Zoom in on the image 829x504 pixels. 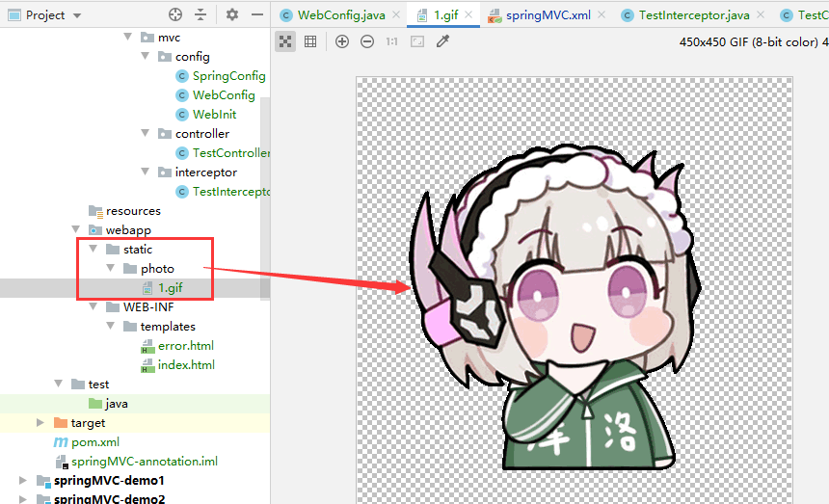[x=342, y=41]
